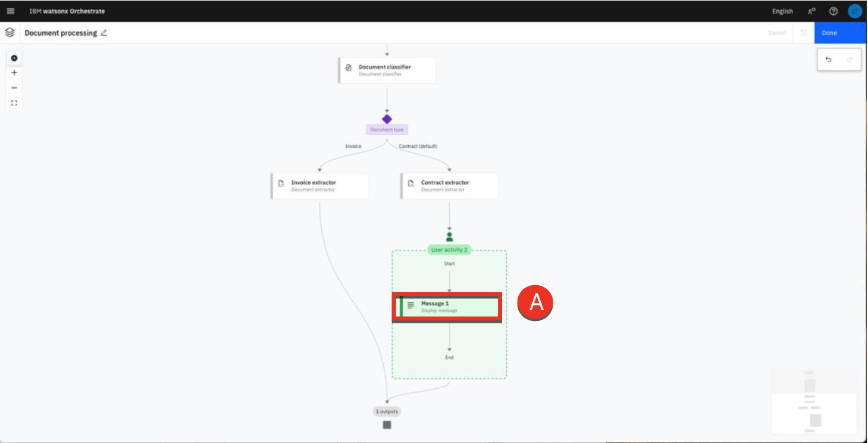Open the version history icon
The height and width of the screenshot is (443, 868).
click(803, 33)
